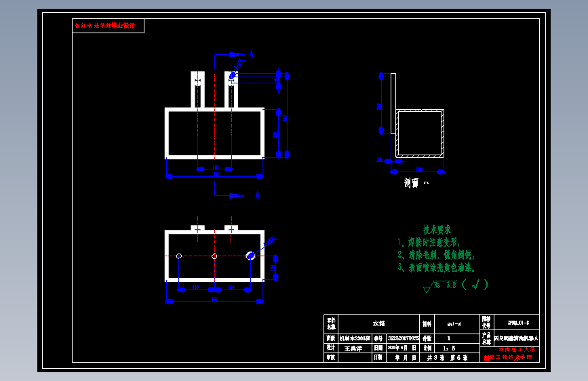Screen dimensions: 588x381
Task: Select the note line "3、表面喷涂亮黄色油漆"
Action: tap(437, 267)
